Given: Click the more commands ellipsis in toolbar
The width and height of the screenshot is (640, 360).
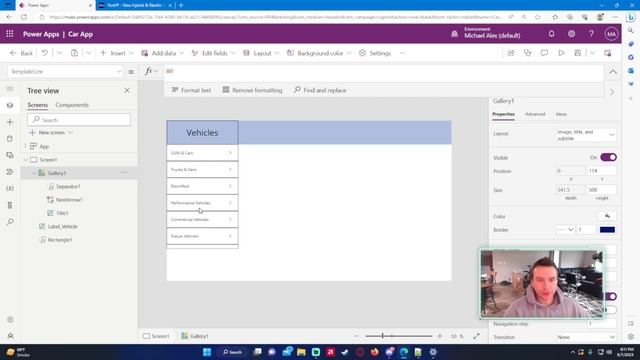Looking at the screenshot, I should (x=402, y=53).
